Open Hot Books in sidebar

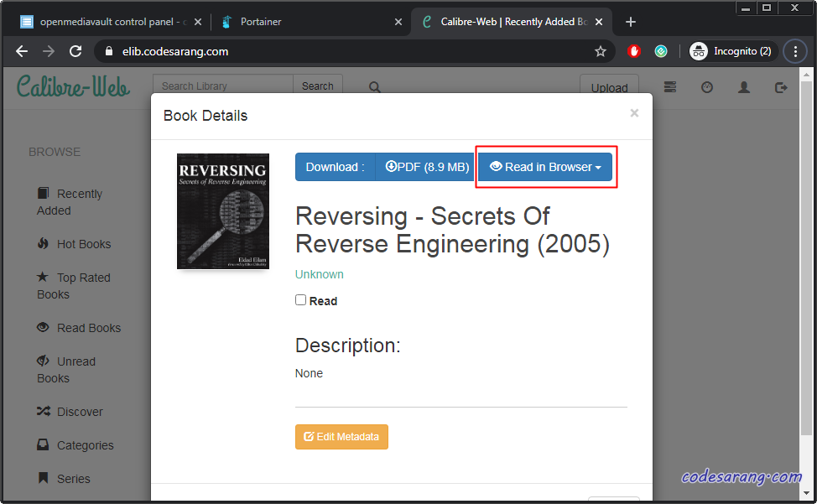coord(74,244)
